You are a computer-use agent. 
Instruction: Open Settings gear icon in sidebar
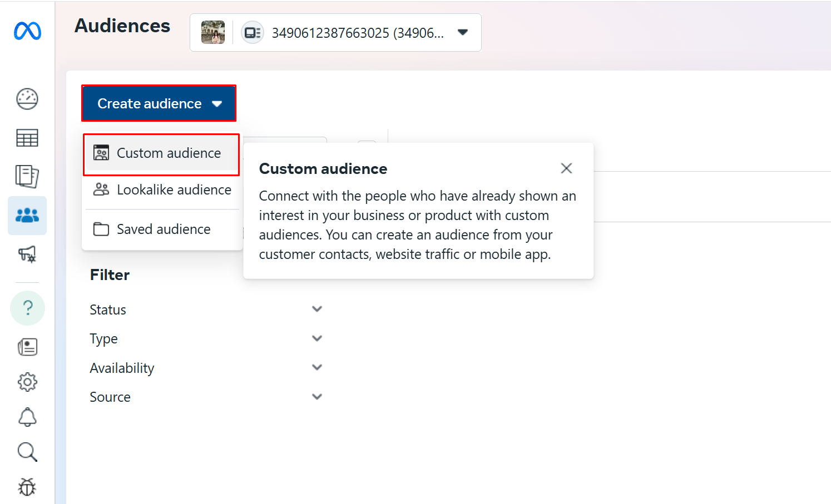[27, 382]
